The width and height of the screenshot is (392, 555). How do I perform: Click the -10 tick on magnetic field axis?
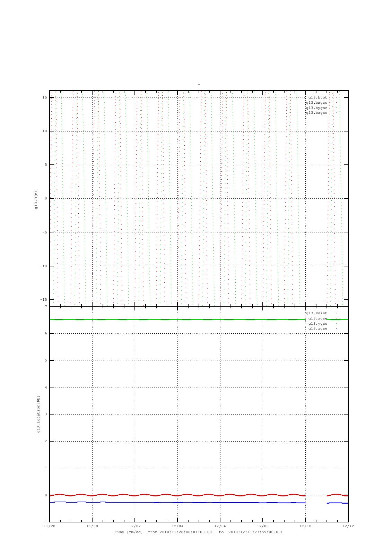[x=43, y=266]
